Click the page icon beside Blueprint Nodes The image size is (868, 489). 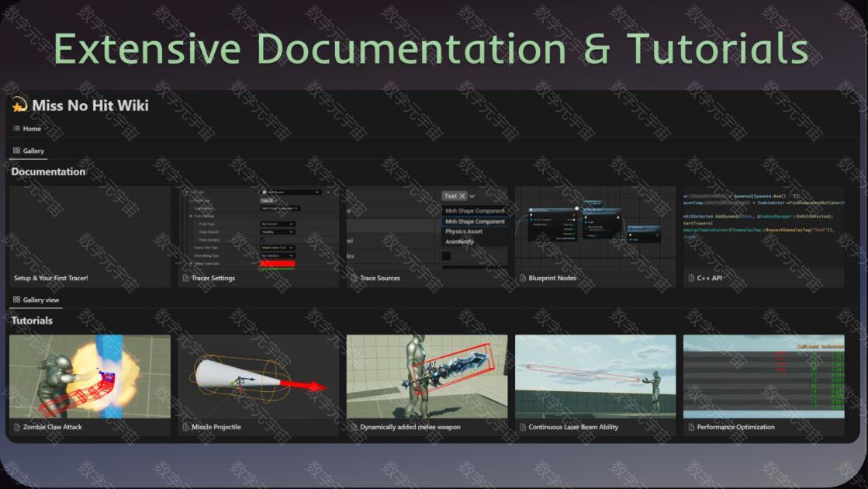(x=523, y=278)
